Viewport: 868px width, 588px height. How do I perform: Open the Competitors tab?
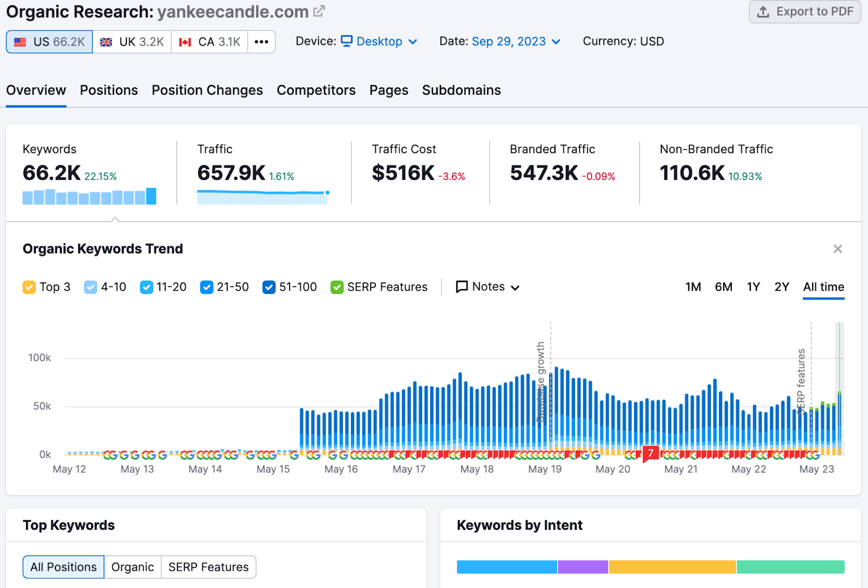[316, 90]
